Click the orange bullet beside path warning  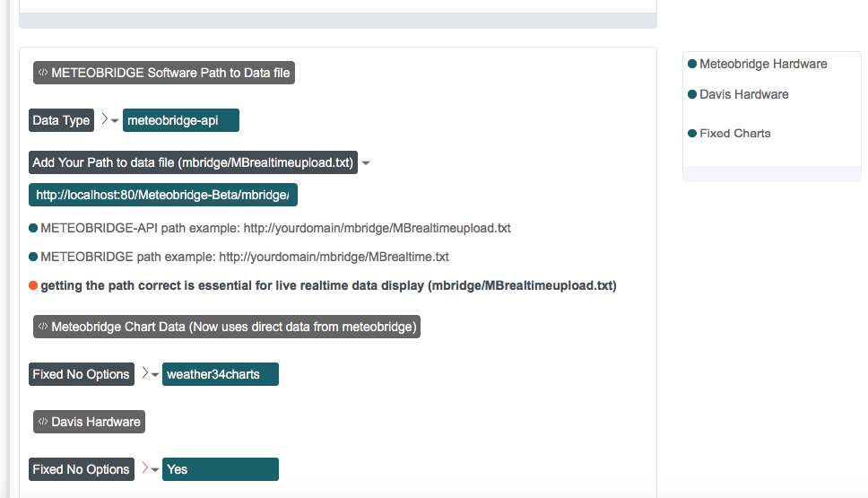[33, 286]
